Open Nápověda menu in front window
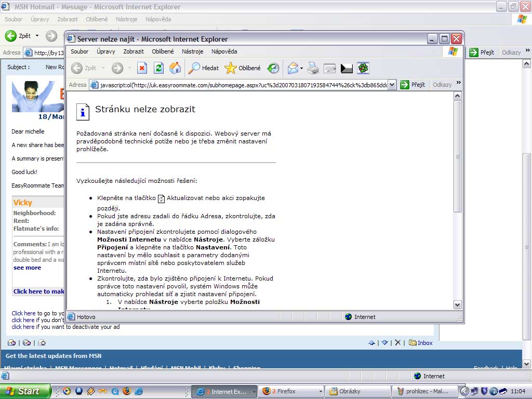Viewport: 532px width, 399px height. pyautogui.click(x=224, y=51)
